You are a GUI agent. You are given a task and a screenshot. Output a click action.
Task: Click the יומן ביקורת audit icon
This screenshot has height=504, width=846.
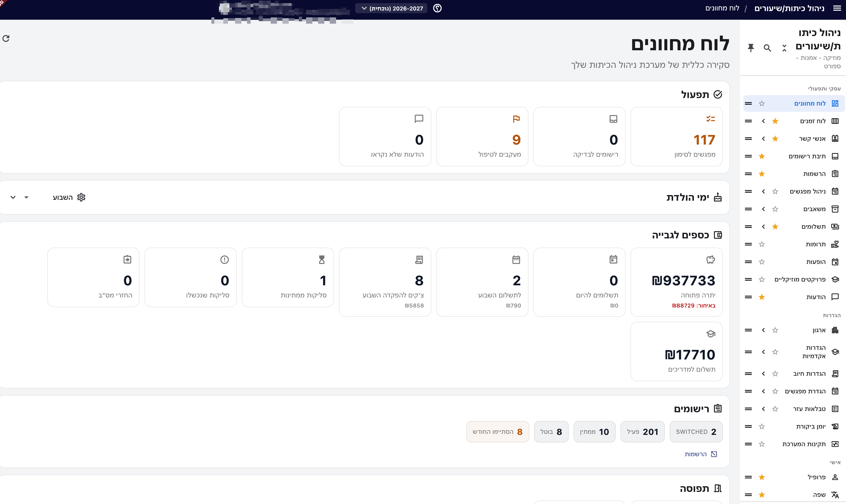[835, 426]
